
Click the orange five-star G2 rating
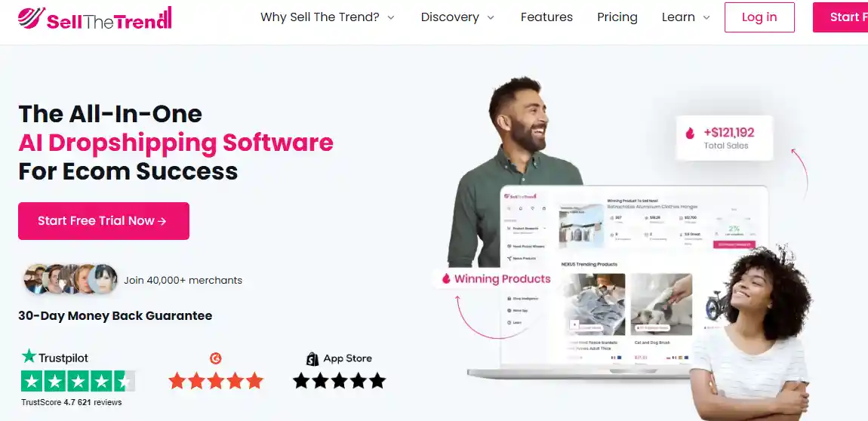coord(216,380)
